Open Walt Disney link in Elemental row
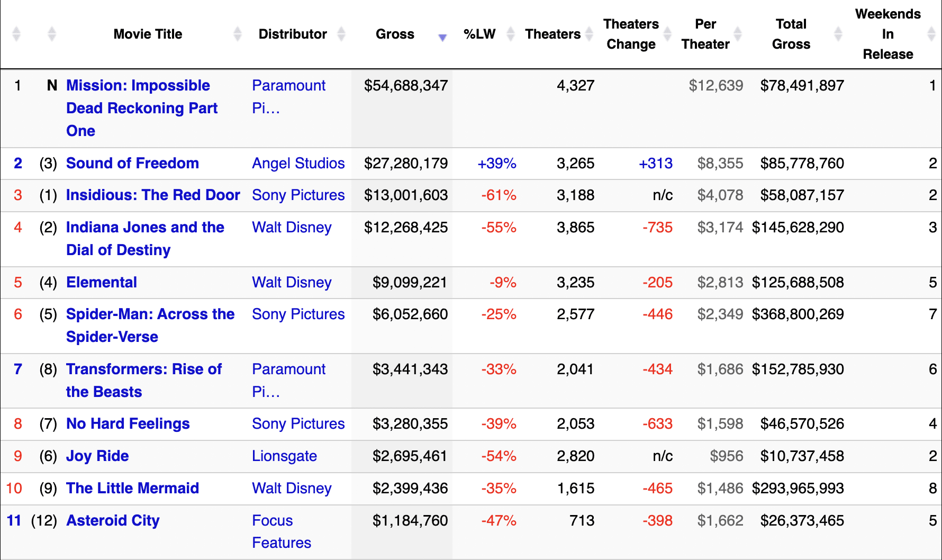Screen dimensions: 942x560 click(x=292, y=283)
